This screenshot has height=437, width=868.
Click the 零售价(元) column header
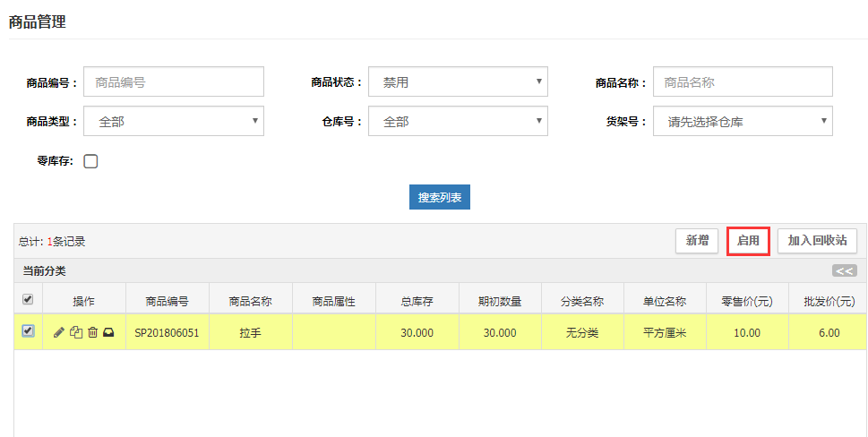pyautogui.click(x=747, y=302)
